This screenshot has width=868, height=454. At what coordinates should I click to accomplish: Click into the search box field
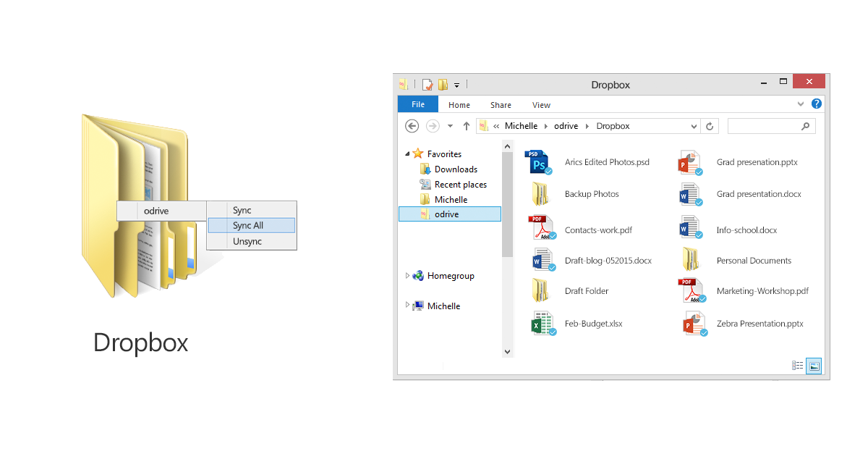[771, 126]
